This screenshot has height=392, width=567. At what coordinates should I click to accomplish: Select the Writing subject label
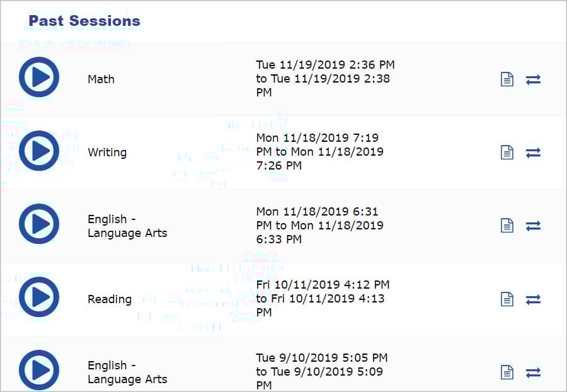coord(107,153)
